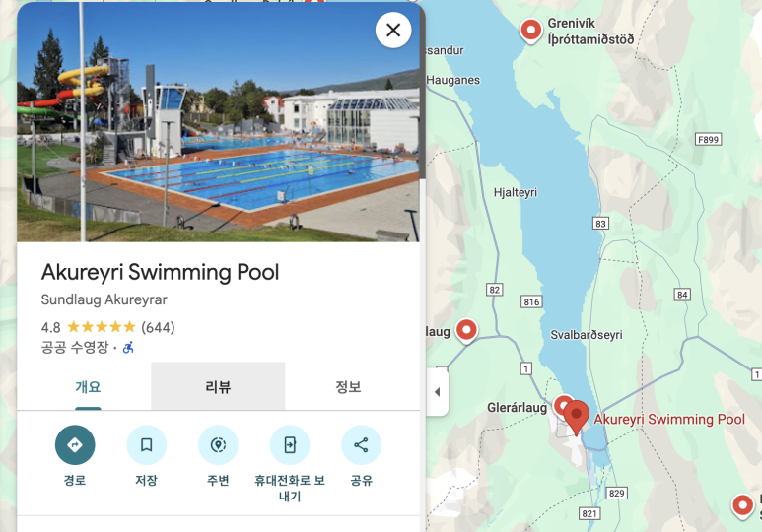
Task: Open the swimming pool photo
Action: [218, 121]
